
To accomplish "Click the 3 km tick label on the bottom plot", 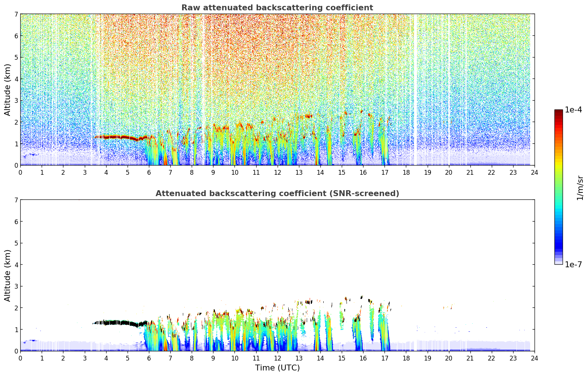I will [16, 286].
